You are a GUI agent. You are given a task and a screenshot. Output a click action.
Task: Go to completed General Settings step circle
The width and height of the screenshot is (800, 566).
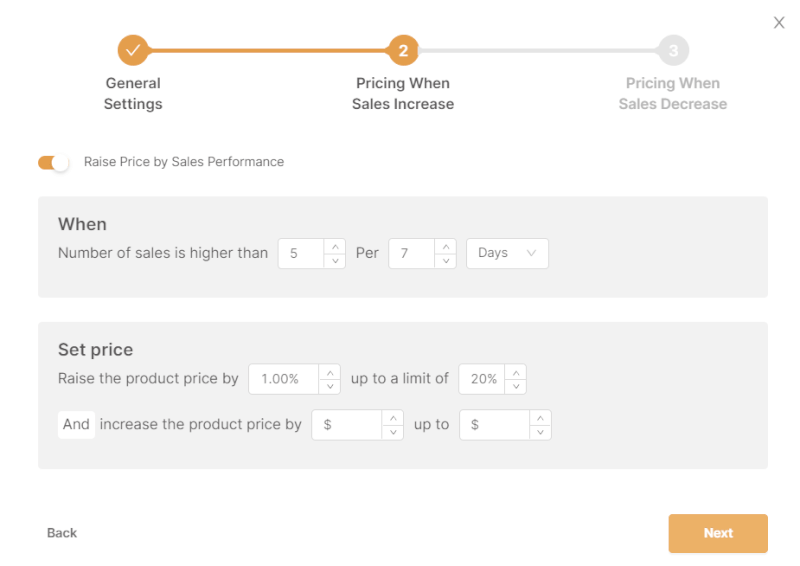133,50
